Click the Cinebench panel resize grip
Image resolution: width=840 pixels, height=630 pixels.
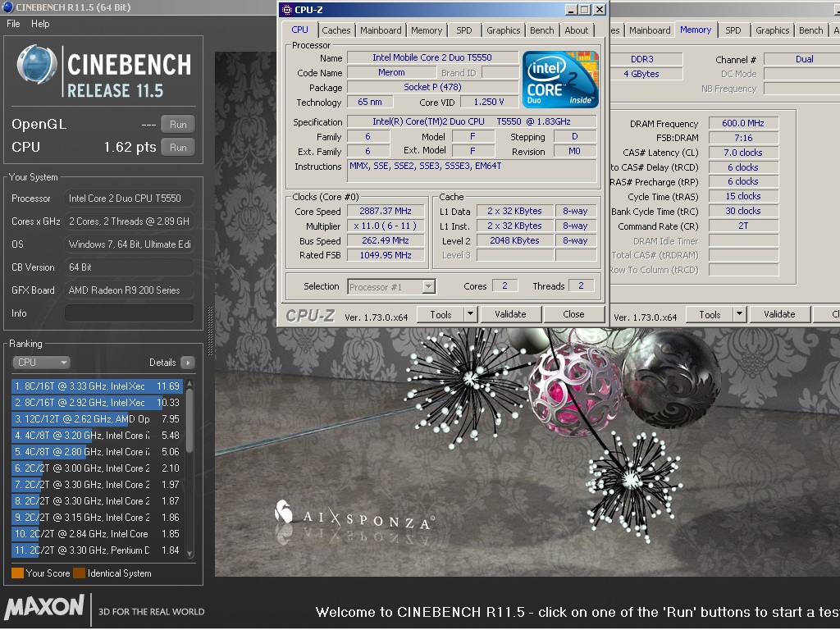tap(210, 331)
